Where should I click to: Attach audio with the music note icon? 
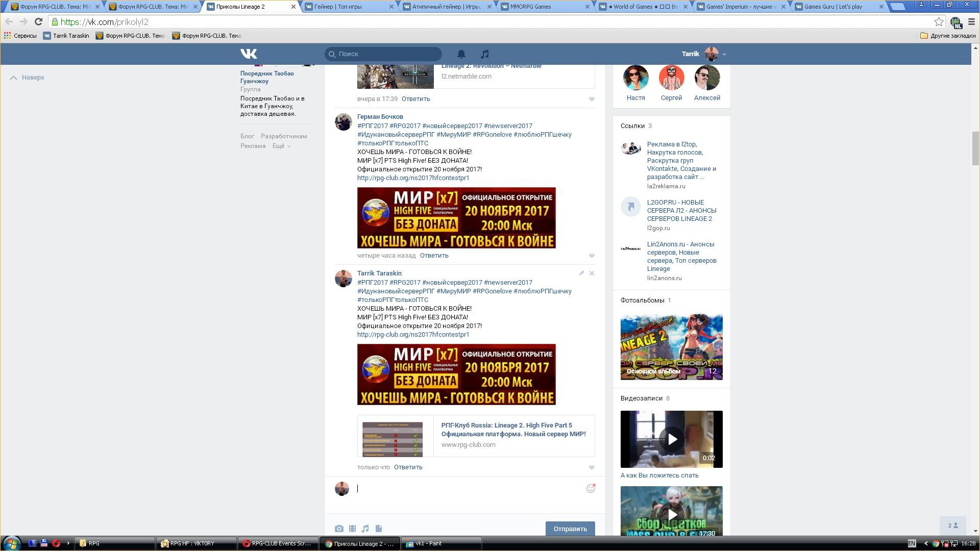[x=365, y=529]
